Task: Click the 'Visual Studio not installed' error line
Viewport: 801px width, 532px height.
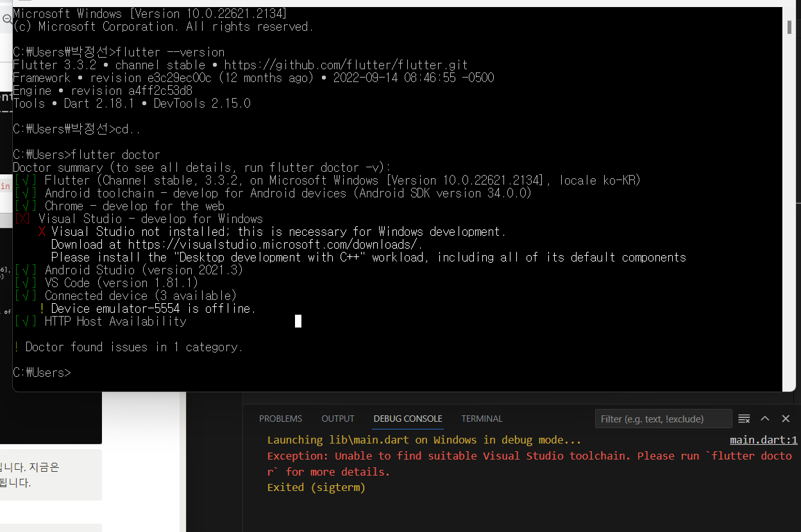Action: click(x=273, y=231)
